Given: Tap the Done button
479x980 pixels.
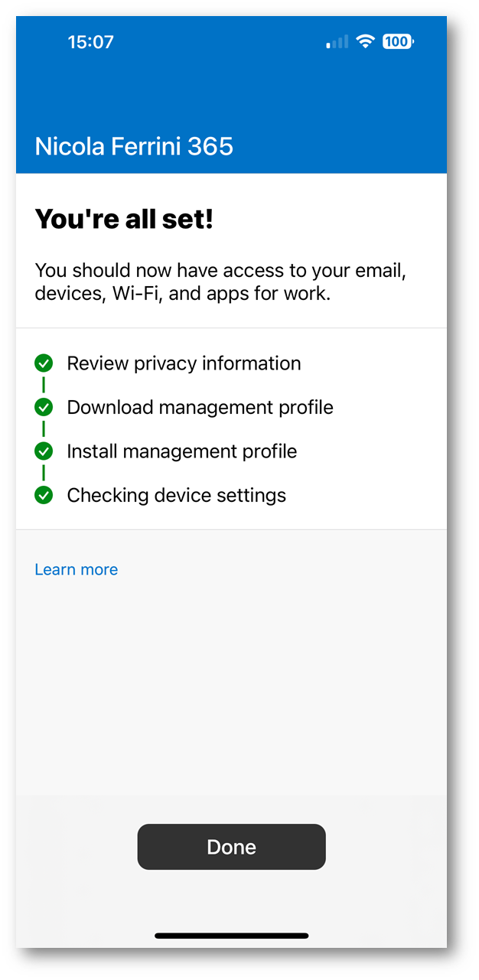Looking at the screenshot, I should [x=231, y=846].
